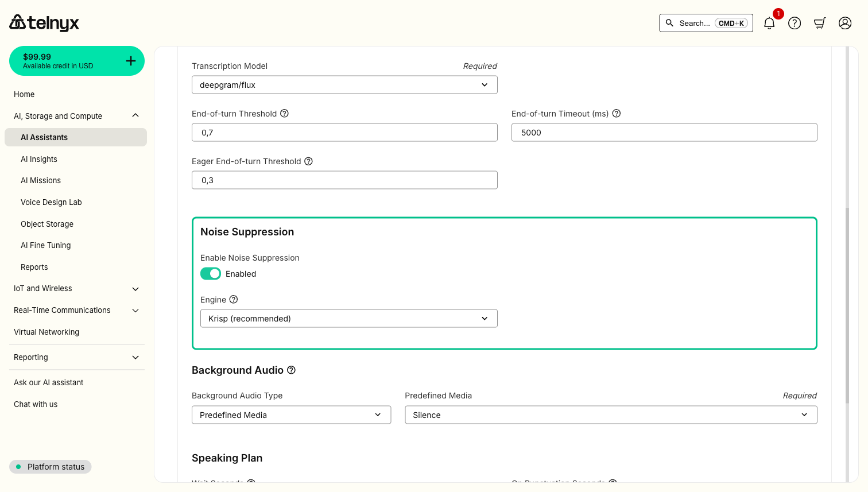The width and height of the screenshot is (868, 492).
Task: Focus the Search box
Action: pos(706,23)
